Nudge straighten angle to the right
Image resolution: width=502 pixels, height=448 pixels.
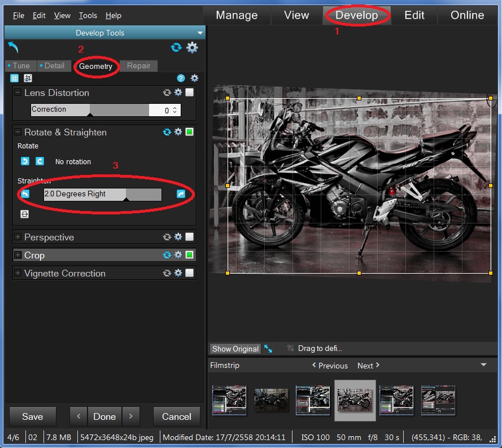[181, 194]
